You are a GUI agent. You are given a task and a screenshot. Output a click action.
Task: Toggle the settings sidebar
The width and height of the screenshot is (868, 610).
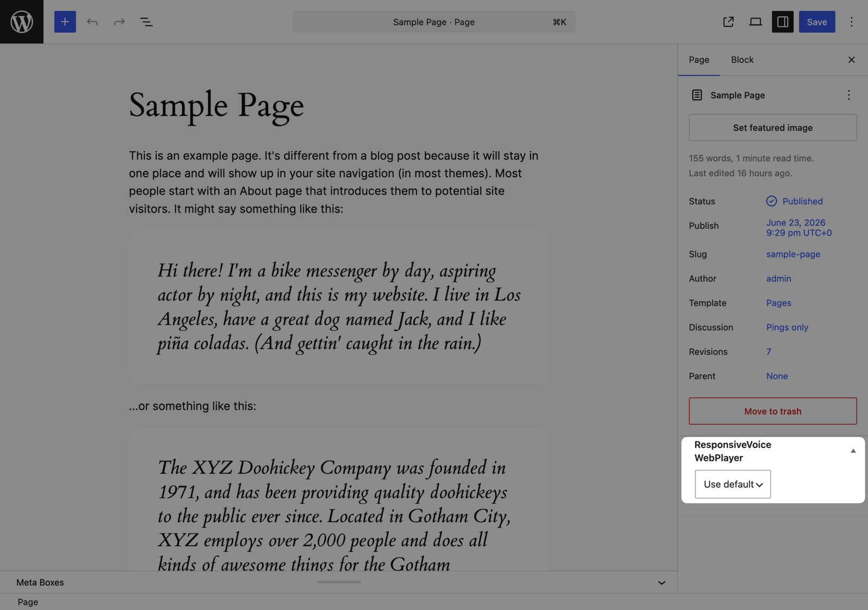click(783, 22)
